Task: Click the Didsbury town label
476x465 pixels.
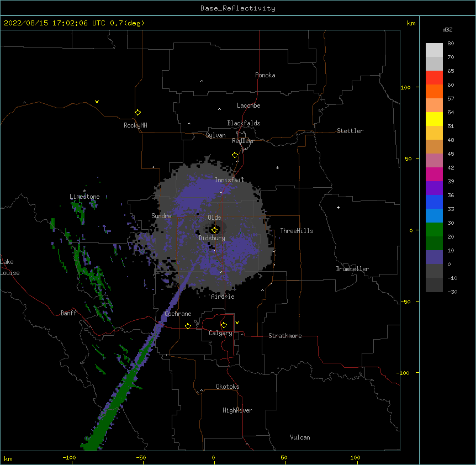Action: 212,238
